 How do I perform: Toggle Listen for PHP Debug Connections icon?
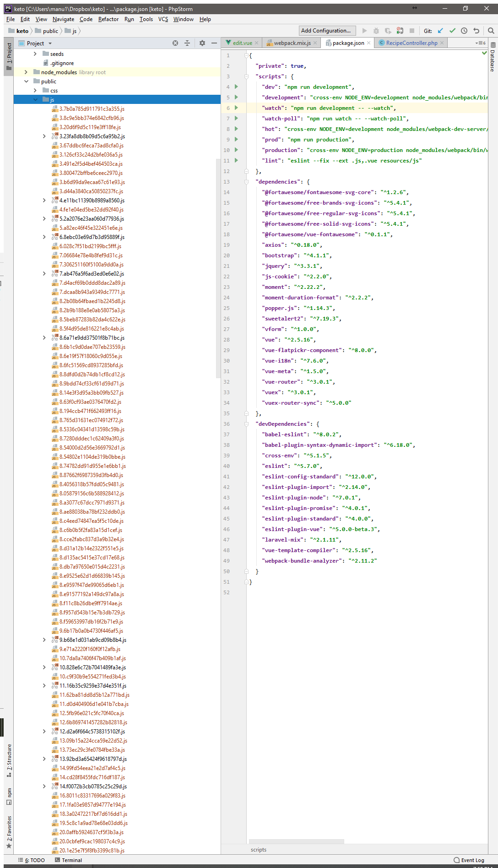click(x=400, y=31)
